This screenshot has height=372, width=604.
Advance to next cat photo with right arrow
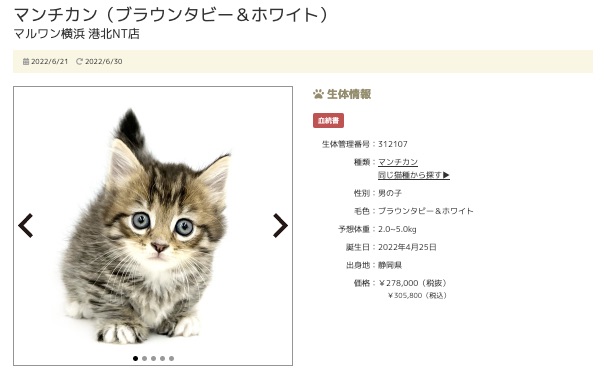tap(280, 226)
